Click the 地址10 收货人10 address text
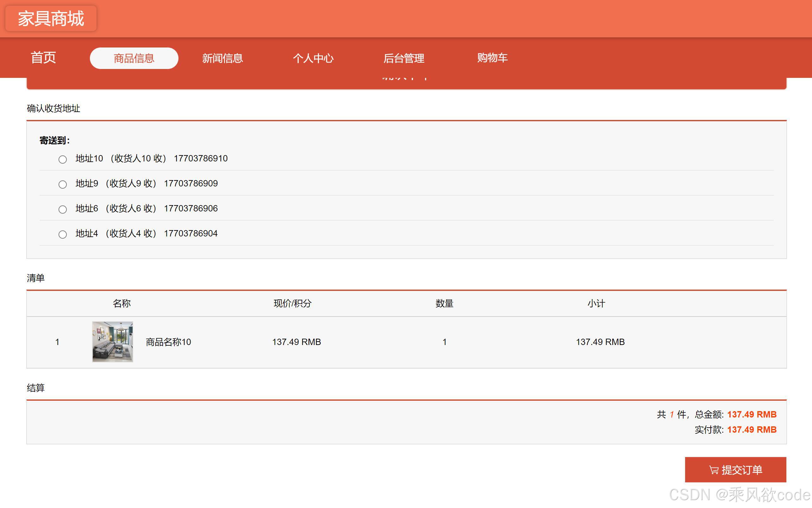Screen dimensions: 812x508 point(121,159)
